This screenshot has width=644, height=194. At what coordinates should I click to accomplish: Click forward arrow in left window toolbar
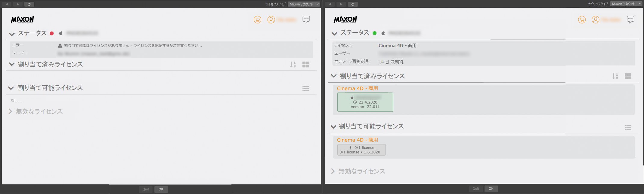click(18, 4)
